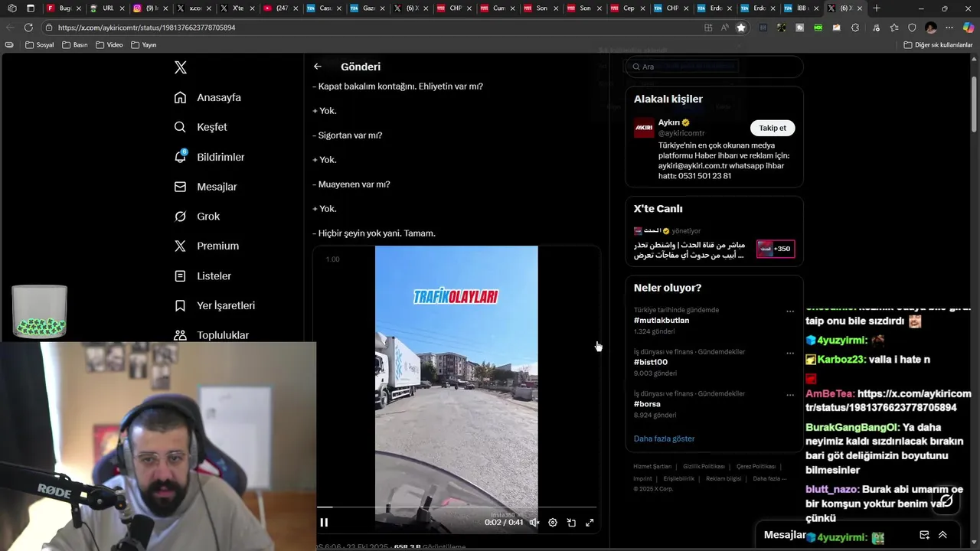Open the #bist100 trend
The height and width of the screenshot is (551, 980).
tap(651, 362)
